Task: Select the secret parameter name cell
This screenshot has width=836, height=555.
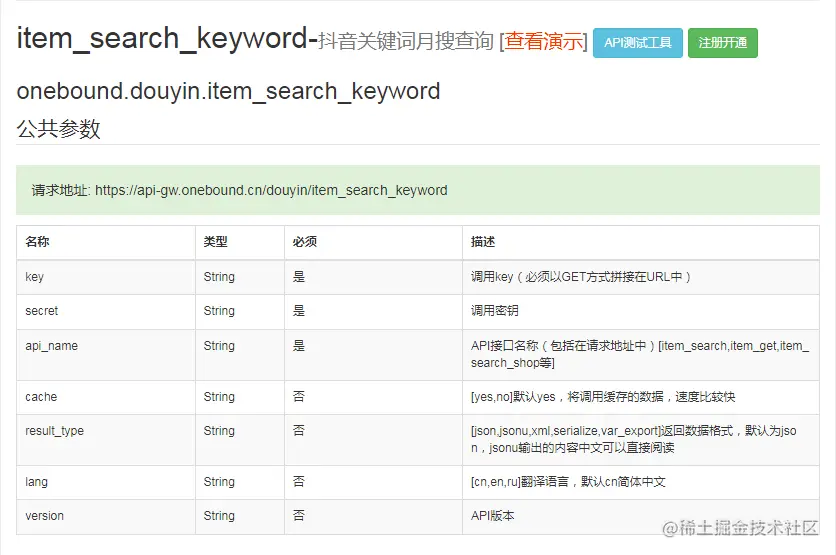Action: (x=106, y=311)
